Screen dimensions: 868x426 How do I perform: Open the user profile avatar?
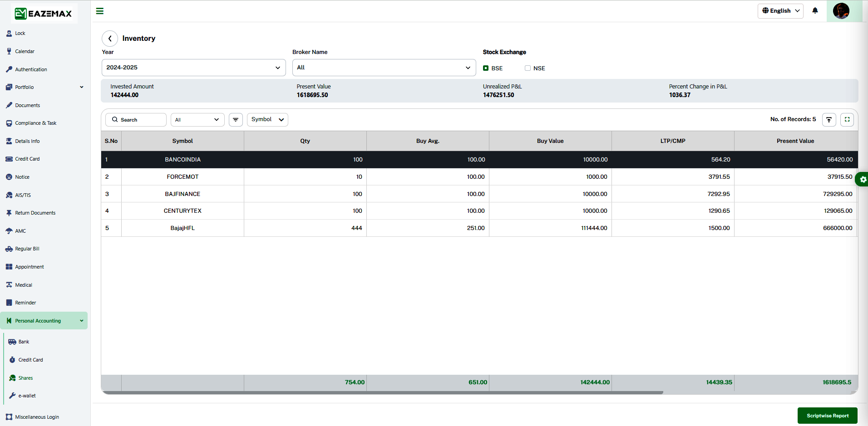pyautogui.click(x=841, y=11)
